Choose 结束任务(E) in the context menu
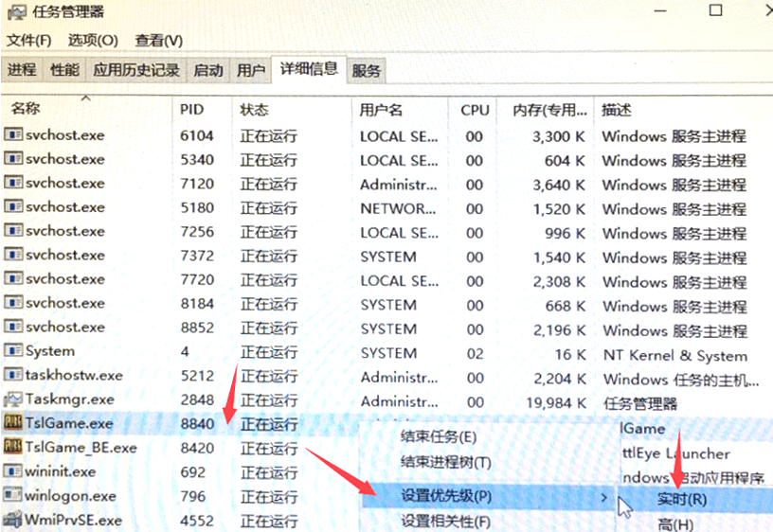Viewport: 773px width, 532px height. pyautogui.click(x=439, y=437)
